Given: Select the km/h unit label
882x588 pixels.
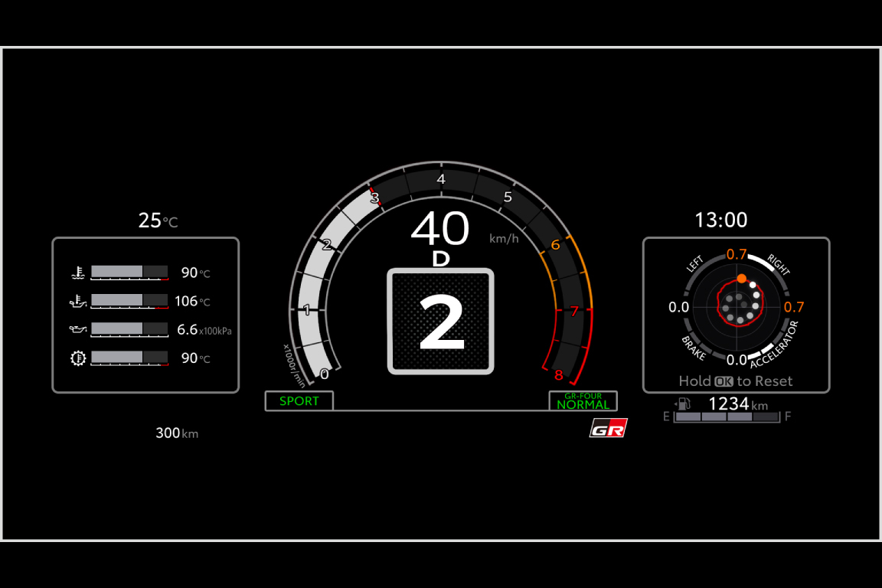Looking at the screenshot, I should (x=504, y=237).
